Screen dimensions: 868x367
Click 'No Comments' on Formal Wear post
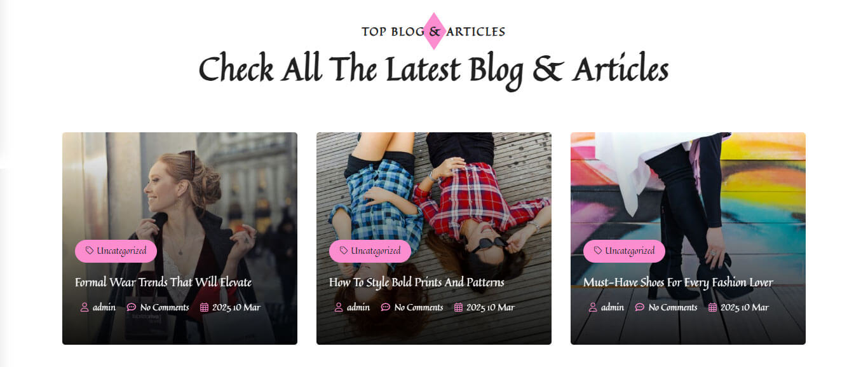165,307
